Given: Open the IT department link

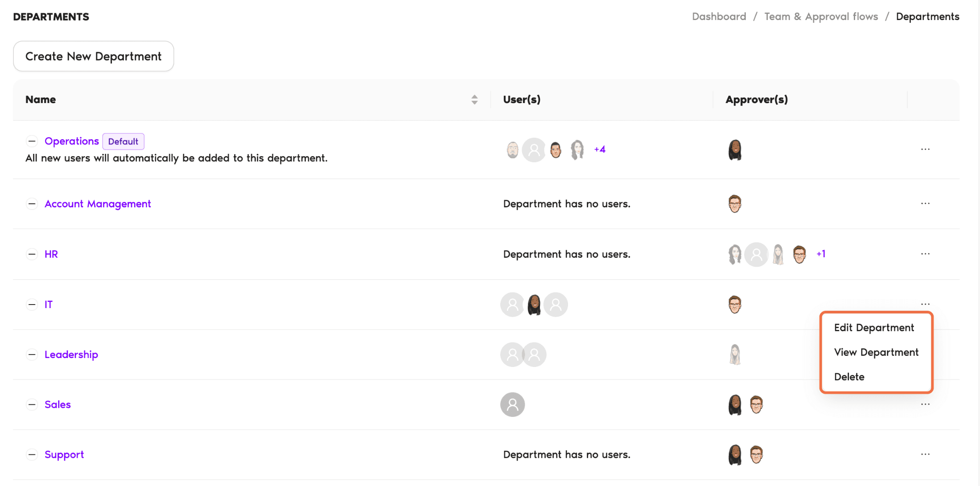Looking at the screenshot, I should pyautogui.click(x=49, y=305).
